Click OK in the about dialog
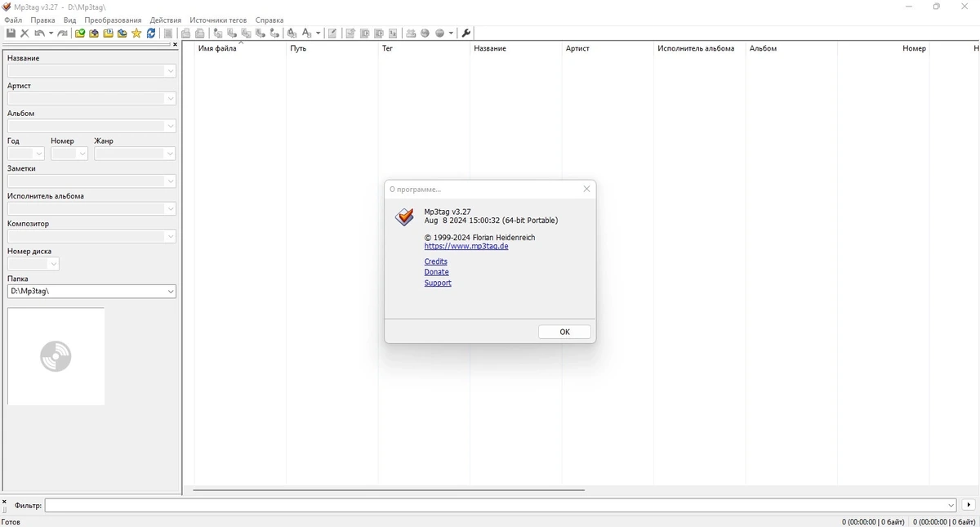The width and height of the screenshot is (980, 527). point(564,332)
